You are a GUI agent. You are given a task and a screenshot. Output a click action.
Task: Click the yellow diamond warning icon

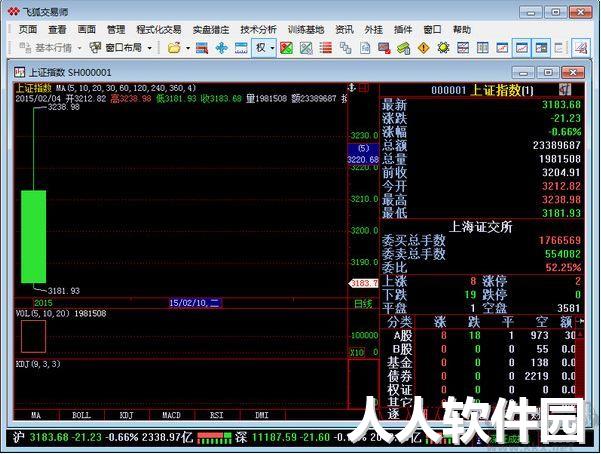(423, 48)
